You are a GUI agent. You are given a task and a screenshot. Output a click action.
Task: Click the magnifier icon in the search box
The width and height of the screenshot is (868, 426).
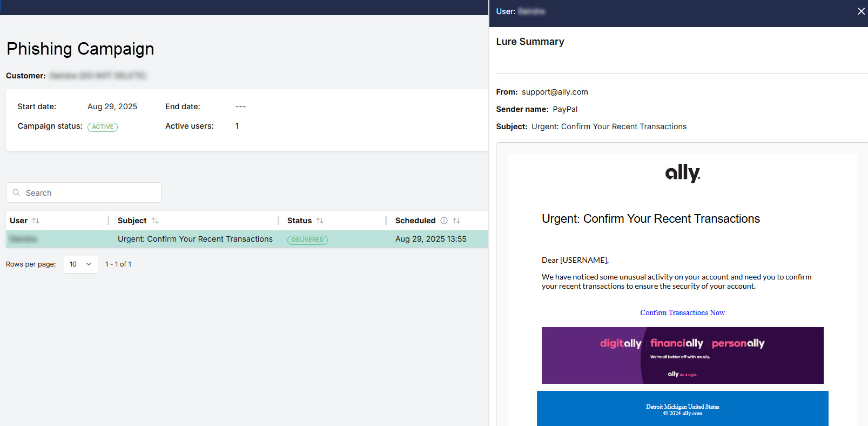coord(16,192)
